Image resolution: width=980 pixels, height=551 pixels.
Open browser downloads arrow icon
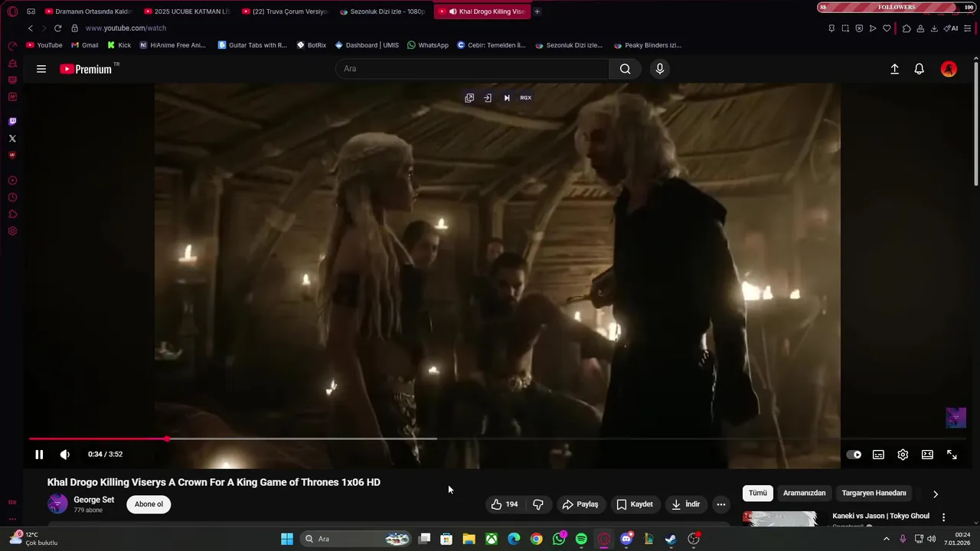click(934, 28)
